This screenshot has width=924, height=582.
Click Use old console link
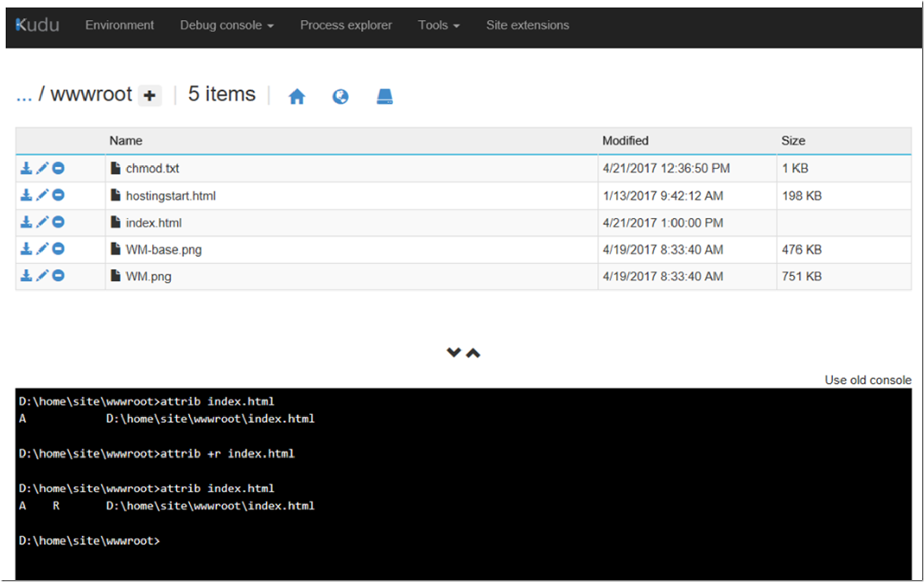pyautogui.click(x=868, y=380)
